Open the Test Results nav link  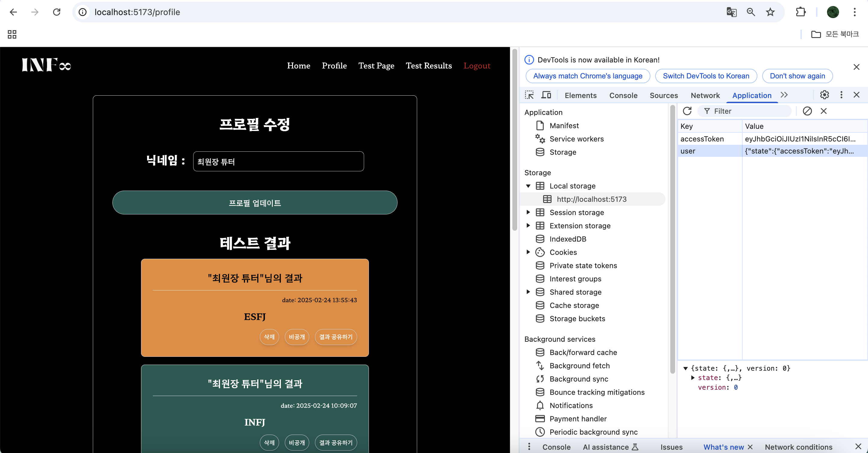[429, 66]
